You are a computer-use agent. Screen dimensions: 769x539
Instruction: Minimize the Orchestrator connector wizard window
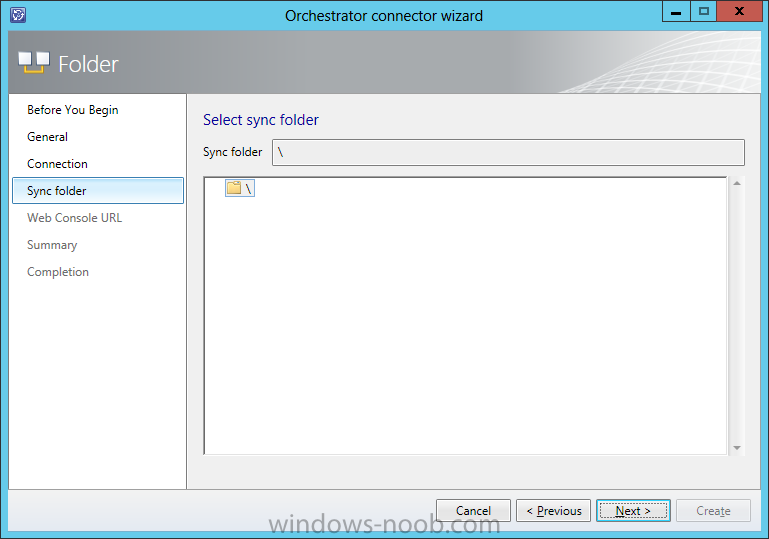pos(676,11)
